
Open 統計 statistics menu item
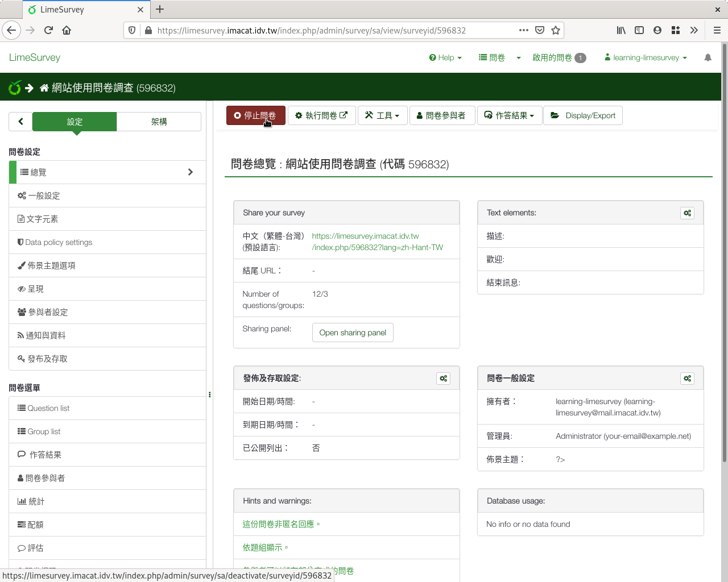pos(107,501)
